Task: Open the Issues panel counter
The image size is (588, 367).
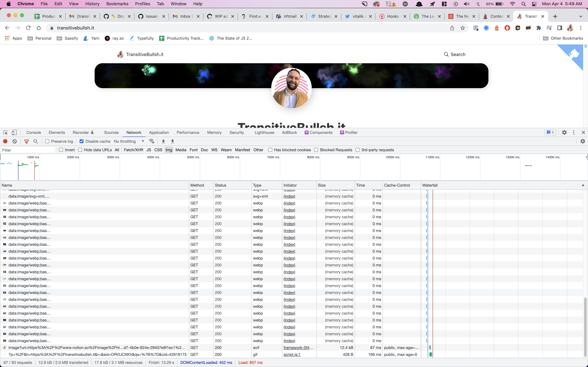Action: tap(550, 132)
